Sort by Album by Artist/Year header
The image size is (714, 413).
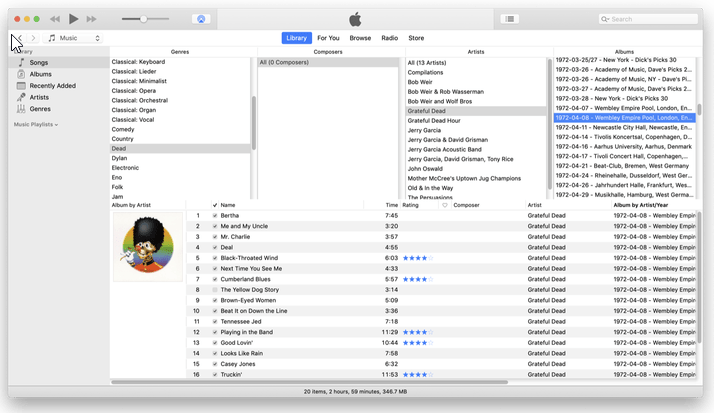641,205
